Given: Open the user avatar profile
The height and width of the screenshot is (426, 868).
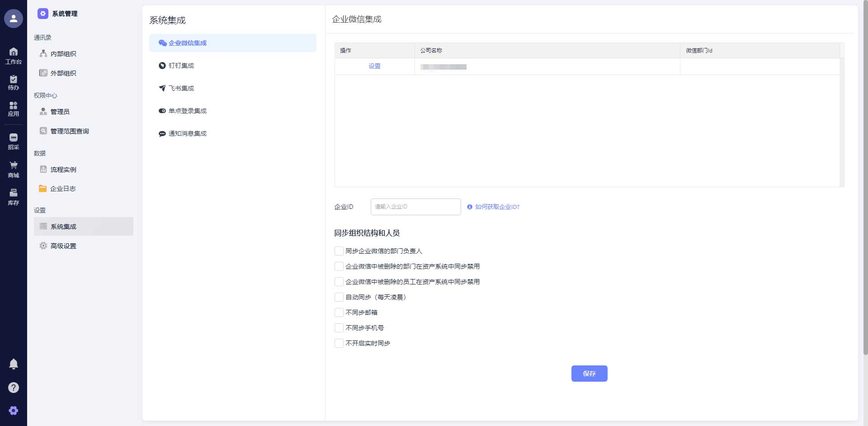Looking at the screenshot, I should click(x=14, y=19).
